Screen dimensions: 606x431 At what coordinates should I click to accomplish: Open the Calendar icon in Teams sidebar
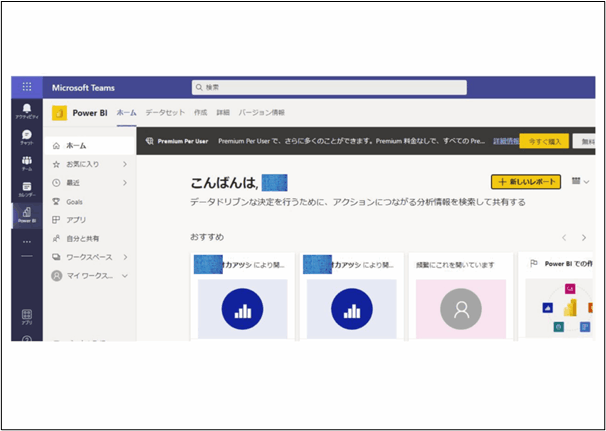tap(27, 187)
